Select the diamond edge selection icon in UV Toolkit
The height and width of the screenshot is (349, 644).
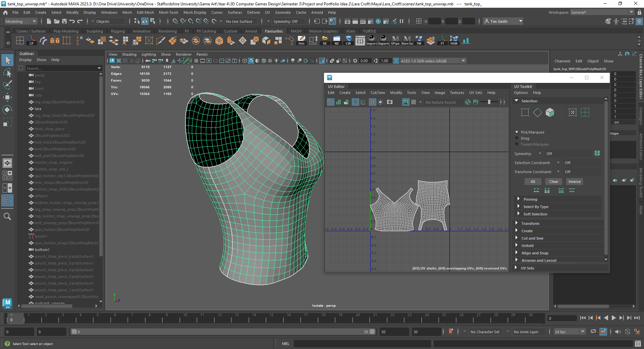pyautogui.click(x=538, y=112)
